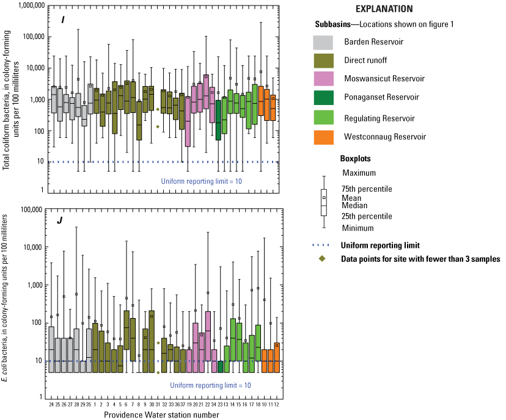Viewport: 506px width, 420px height.
Task: Click the blue dotted reporting limit legend line
Action: [x=324, y=245]
